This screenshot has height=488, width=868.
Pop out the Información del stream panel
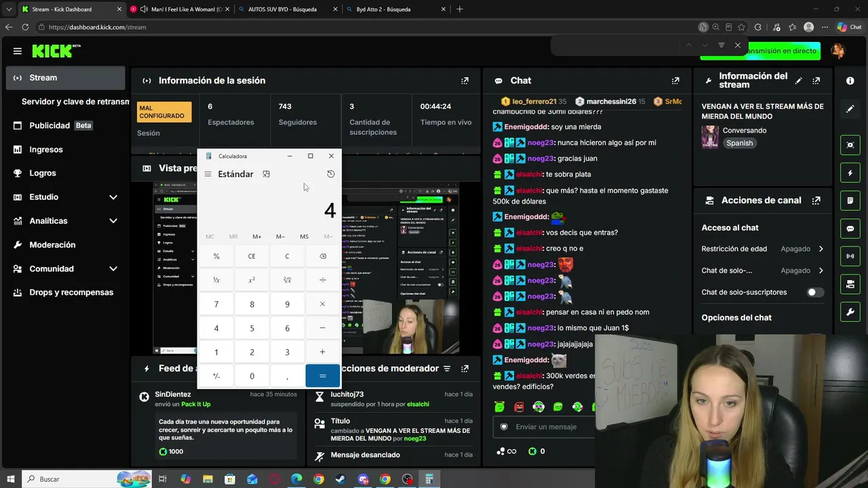coord(816,81)
